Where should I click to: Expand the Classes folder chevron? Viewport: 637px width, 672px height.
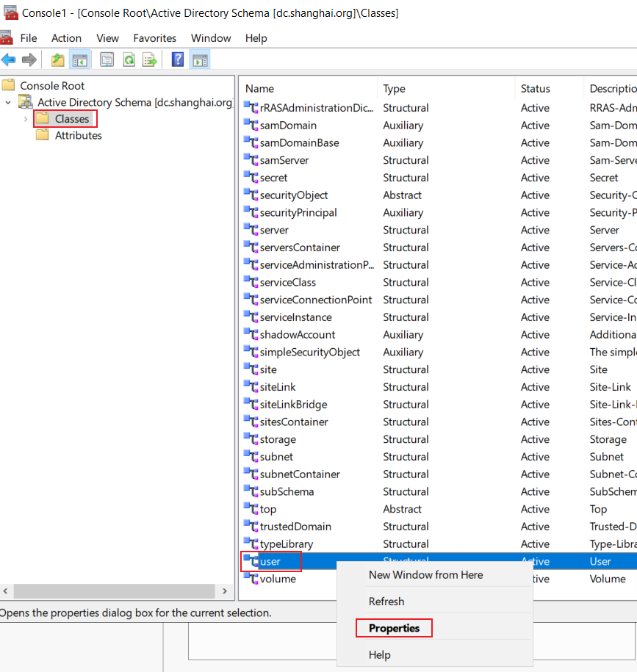[x=25, y=119]
